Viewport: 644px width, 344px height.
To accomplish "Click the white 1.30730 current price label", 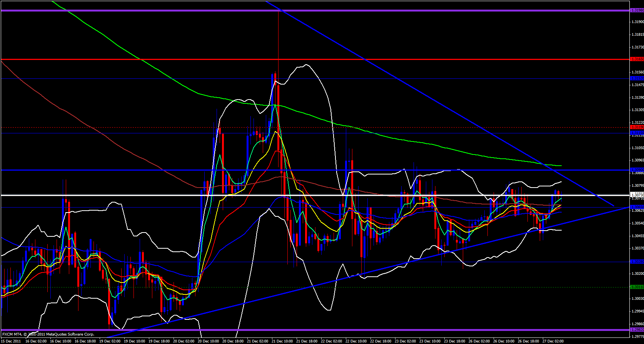I will click(x=636, y=195).
